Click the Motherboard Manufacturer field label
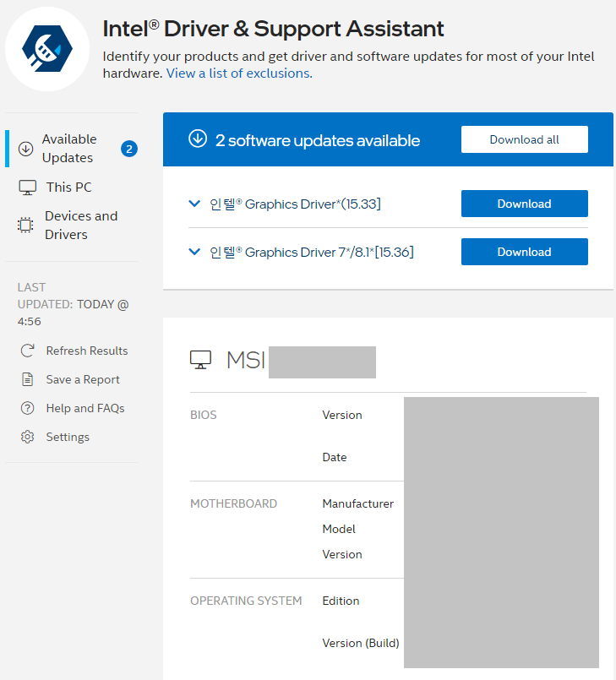 pos(358,503)
